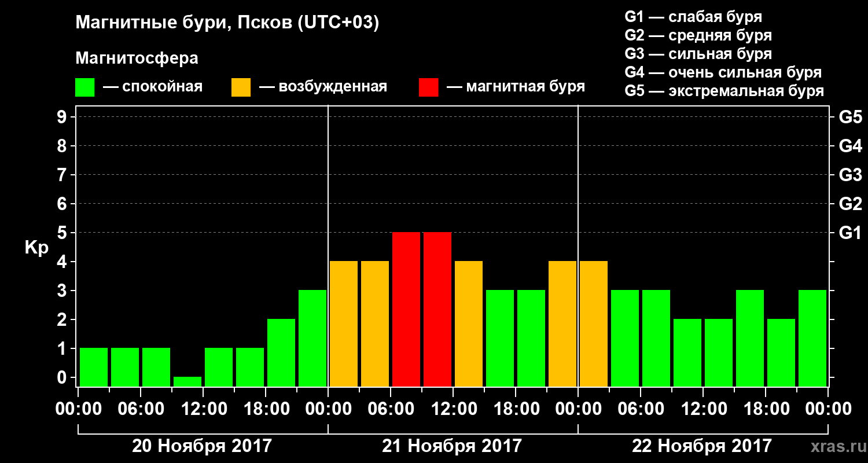Click the '22 Ноября 2017' date label
Image resolution: width=868 pixels, height=463 pixels.
click(702, 446)
